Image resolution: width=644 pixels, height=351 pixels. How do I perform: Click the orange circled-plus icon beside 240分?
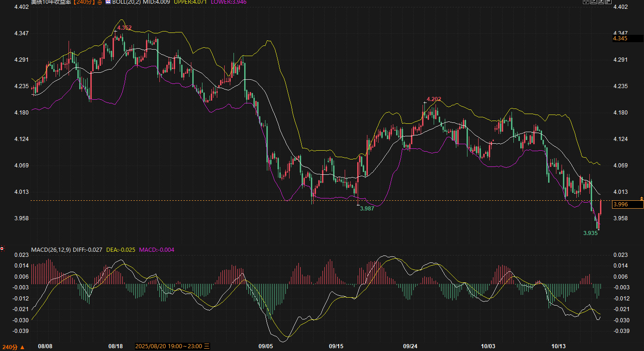[x=100, y=2]
